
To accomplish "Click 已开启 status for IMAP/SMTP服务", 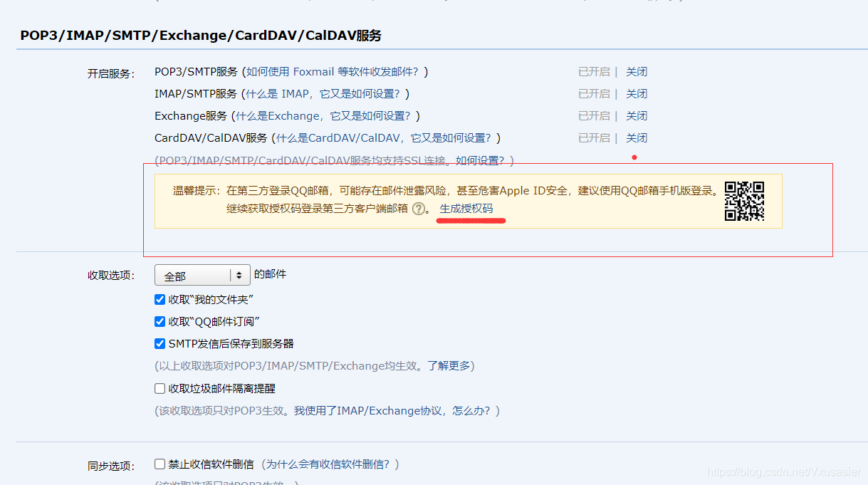I will [594, 94].
